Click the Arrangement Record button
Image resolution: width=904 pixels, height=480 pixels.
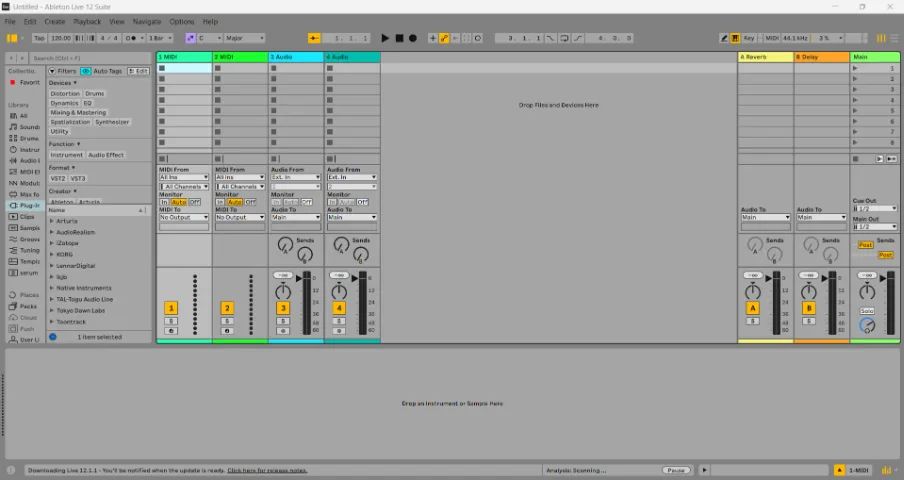coord(413,38)
